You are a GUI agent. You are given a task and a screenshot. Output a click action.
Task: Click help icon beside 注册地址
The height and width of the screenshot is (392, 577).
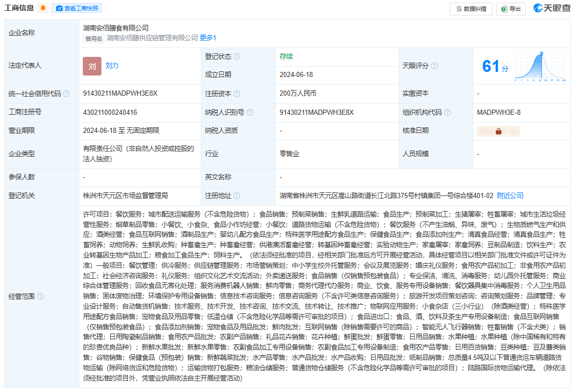coord(237,195)
